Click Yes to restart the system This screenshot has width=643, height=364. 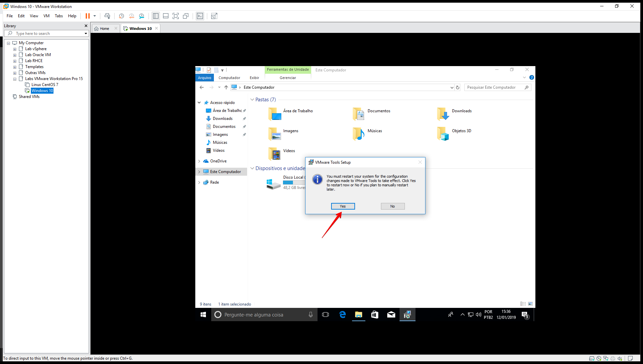click(x=343, y=206)
